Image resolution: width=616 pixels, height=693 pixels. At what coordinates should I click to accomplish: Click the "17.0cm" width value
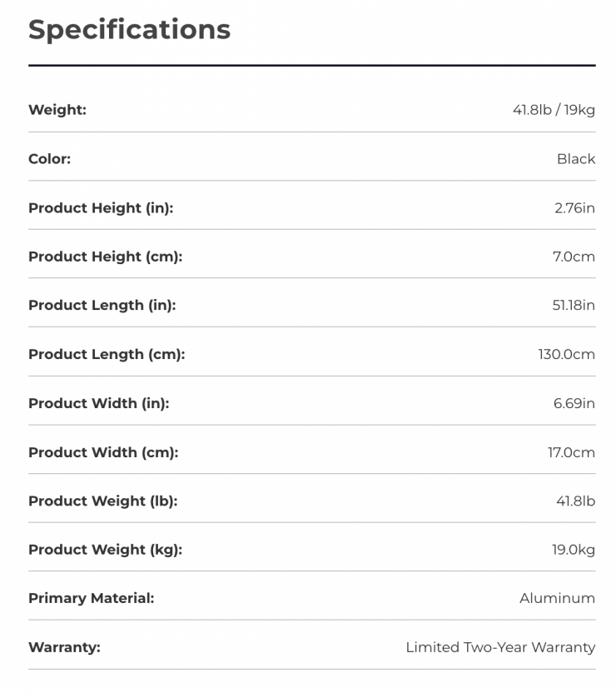tap(571, 452)
